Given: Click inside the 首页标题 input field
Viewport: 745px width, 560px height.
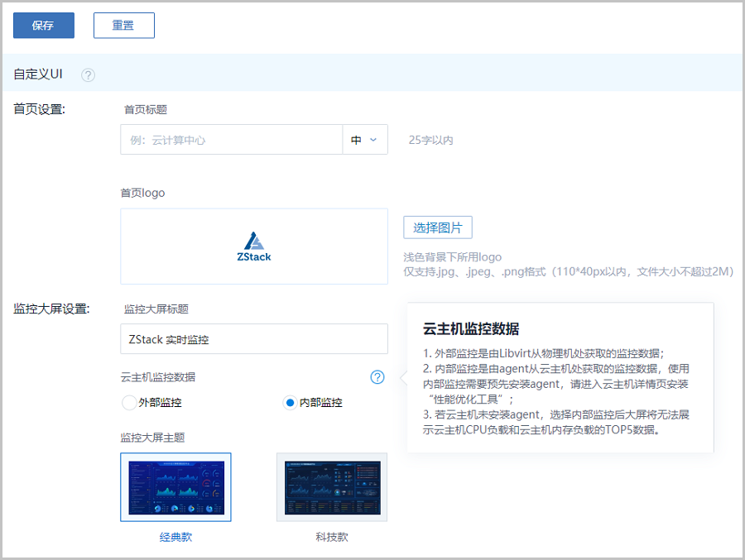Looking at the screenshot, I should tap(232, 139).
